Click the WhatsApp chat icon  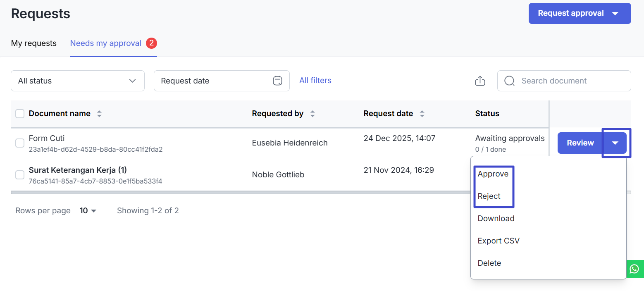634,269
